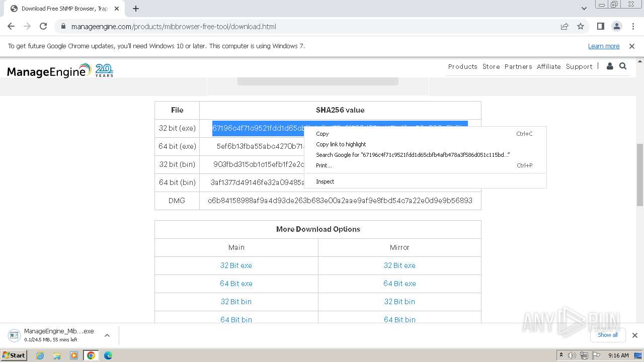The image size is (644, 362).
Task: Show all downloads
Action: click(608, 335)
